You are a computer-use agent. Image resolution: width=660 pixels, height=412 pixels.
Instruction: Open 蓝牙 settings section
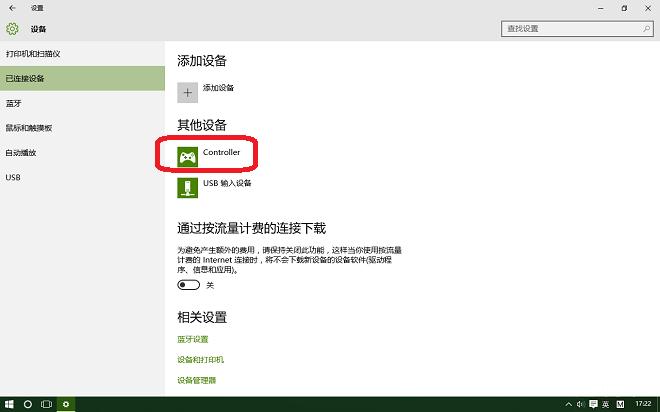pyautogui.click(x=82, y=103)
